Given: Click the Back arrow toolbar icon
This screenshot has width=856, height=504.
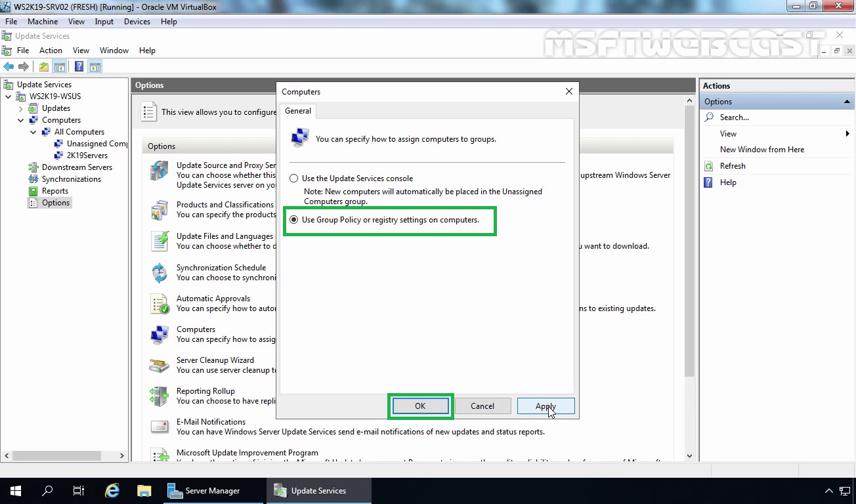Looking at the screenshot, I should pos(9,66).
